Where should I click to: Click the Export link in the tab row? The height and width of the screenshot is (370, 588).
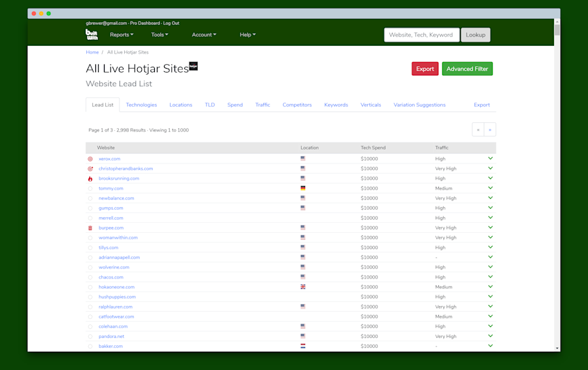click(482, 105)
